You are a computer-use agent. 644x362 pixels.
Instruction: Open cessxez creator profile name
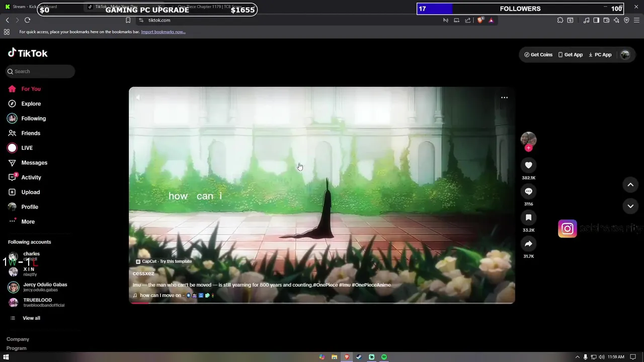[143, 274]
